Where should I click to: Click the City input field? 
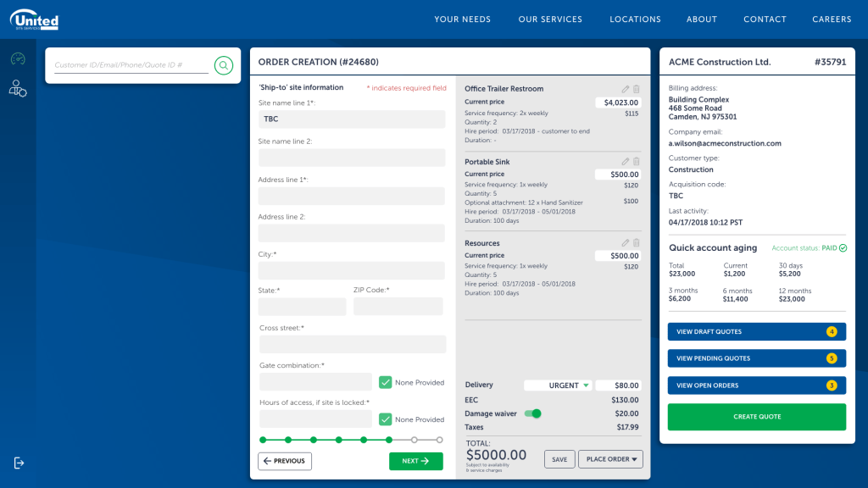[x=351, y=270]
